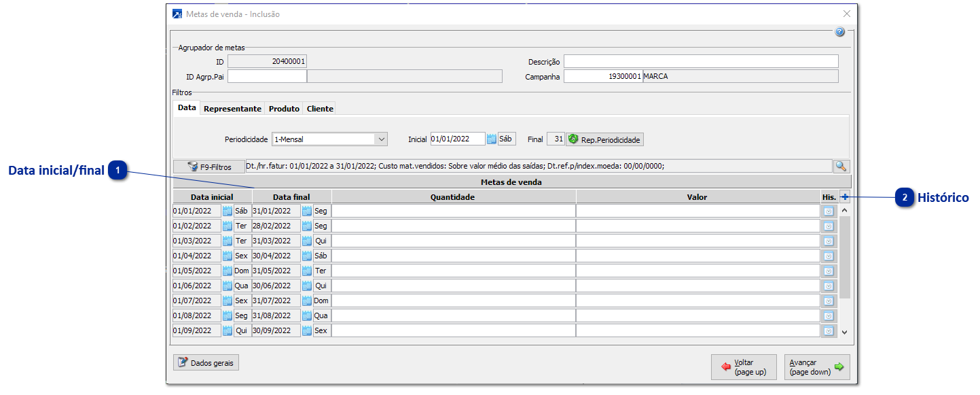Click the Data inicial column header
Image resolution: width=980 pixels, height=395 pixels.
(x=212, y=197)
